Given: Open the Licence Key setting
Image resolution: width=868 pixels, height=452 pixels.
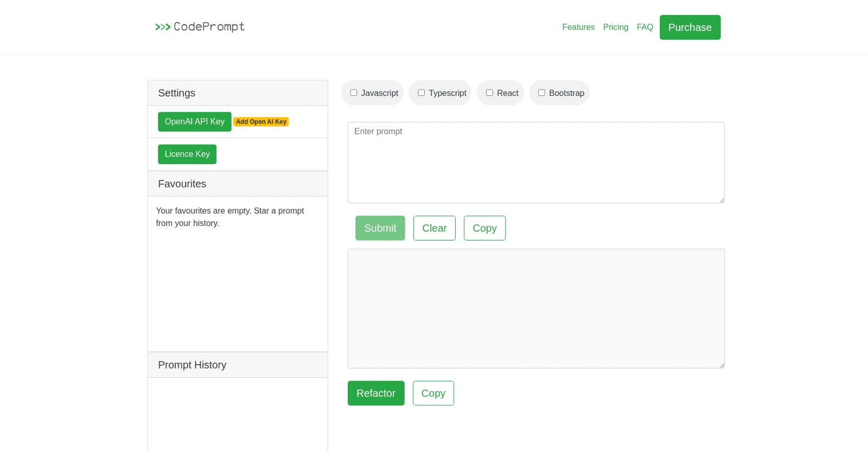Looking at the screenshot, I should pyautogui.click(x=187, y=154).
